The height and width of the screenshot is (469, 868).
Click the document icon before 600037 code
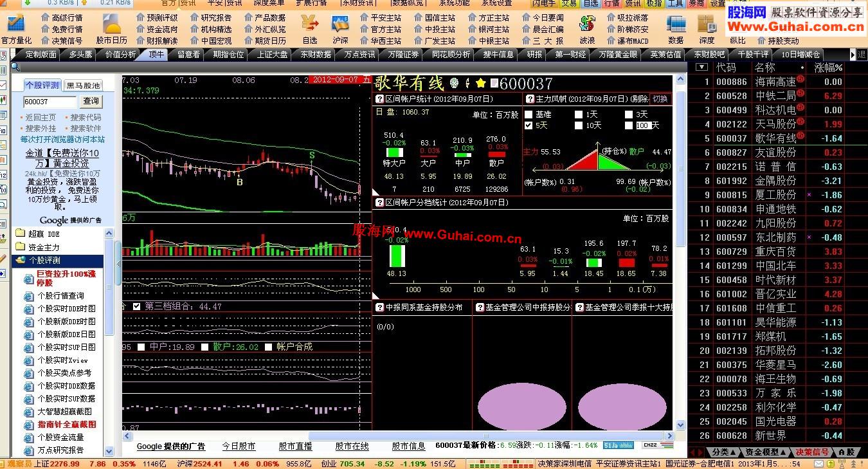tap(494, 83)
